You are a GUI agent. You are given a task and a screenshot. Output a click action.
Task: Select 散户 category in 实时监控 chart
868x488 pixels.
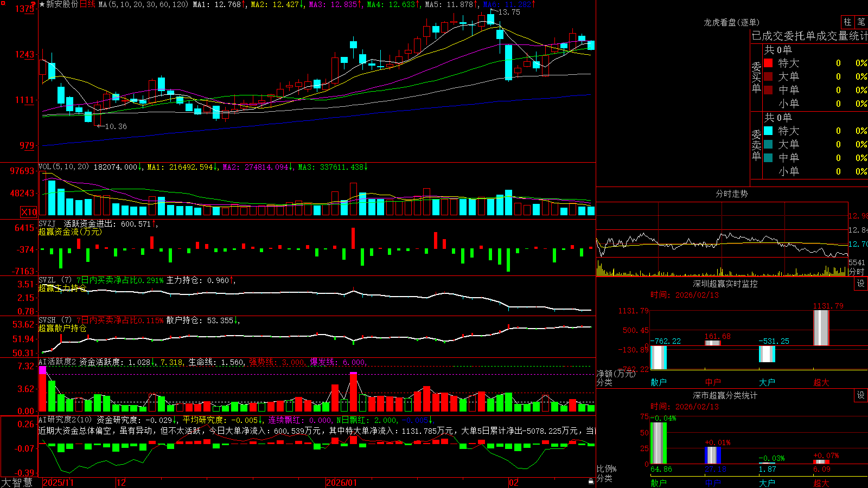click(x=659, y=382)
